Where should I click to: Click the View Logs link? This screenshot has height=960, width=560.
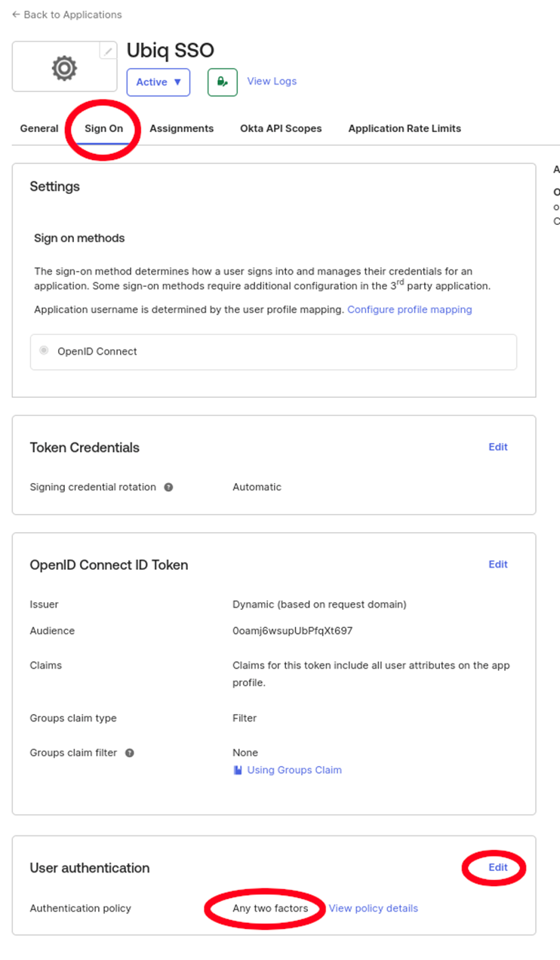272,82
